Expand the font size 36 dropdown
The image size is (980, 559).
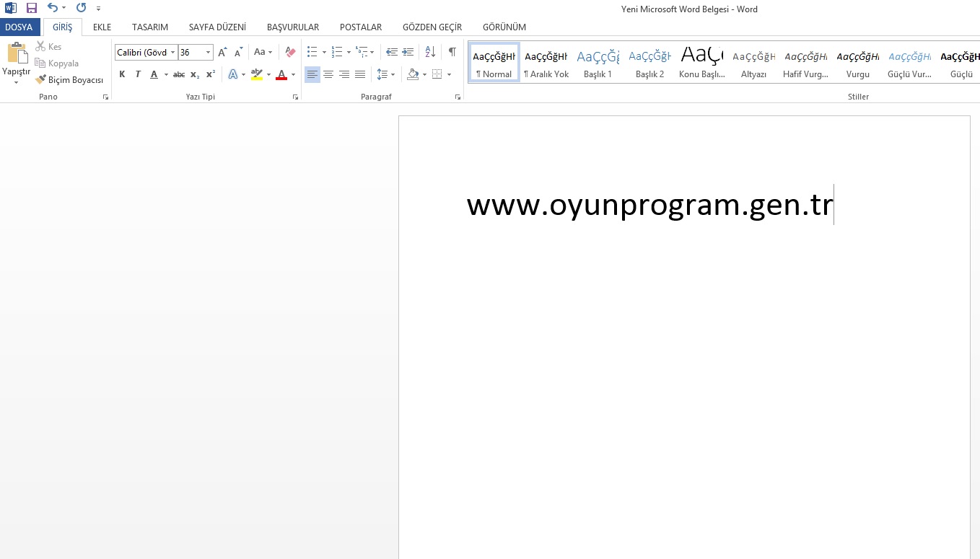209,53
